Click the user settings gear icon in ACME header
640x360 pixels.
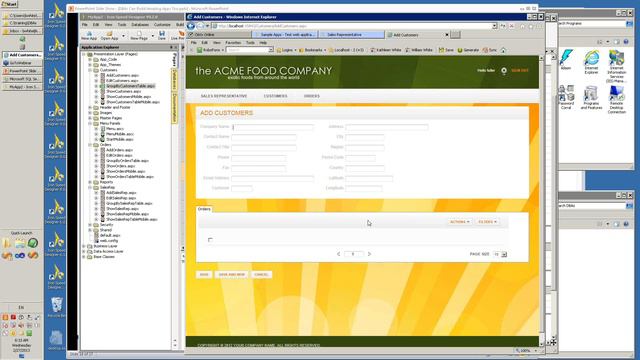coord(504,71)
